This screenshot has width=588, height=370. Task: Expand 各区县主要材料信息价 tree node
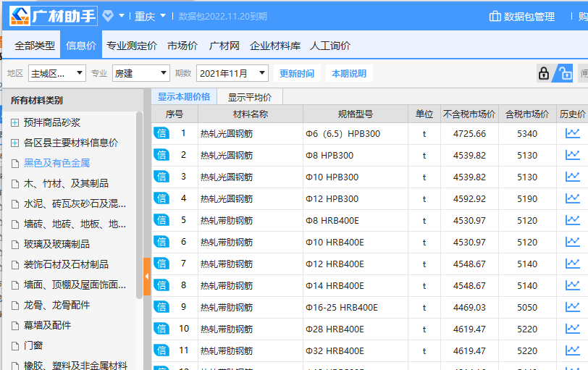click(x=14, y=143)
